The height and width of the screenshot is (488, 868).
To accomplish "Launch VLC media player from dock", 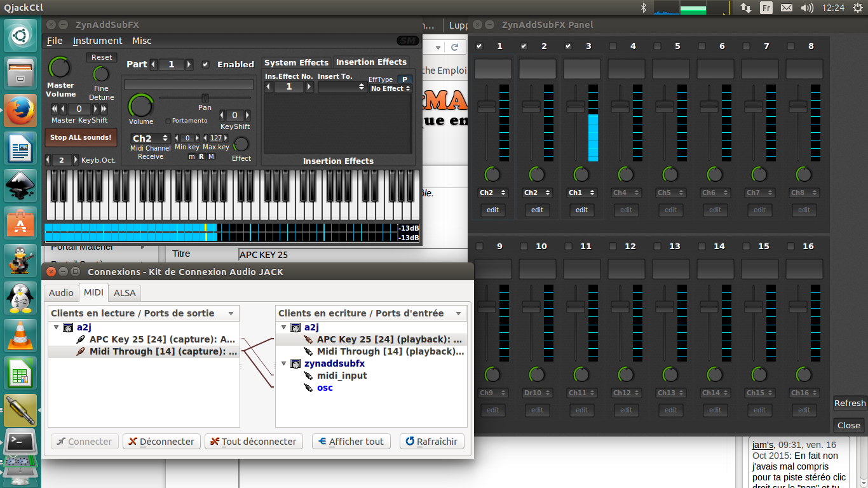I will pos(20,335).
